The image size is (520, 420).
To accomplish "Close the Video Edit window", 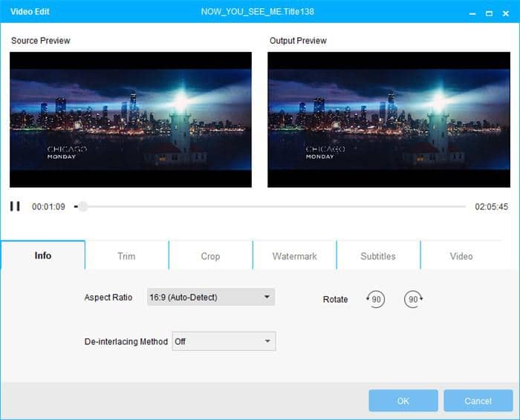I will point(505,13).
